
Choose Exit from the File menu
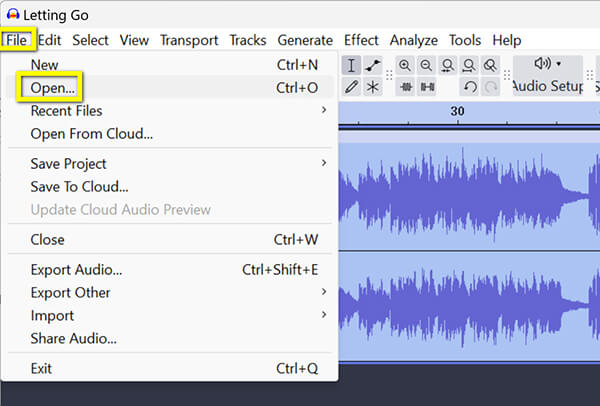coord(170,368)
